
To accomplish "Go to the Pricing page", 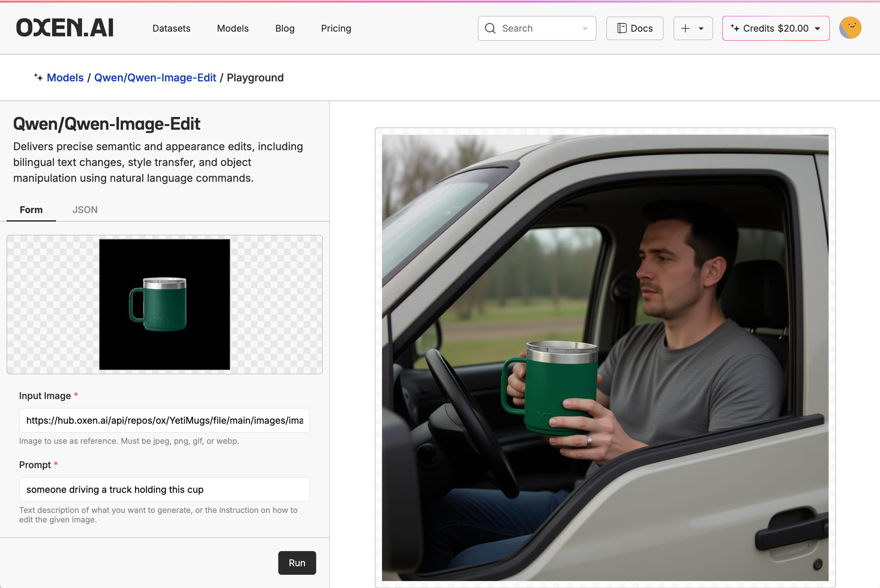I will [336, 29].
